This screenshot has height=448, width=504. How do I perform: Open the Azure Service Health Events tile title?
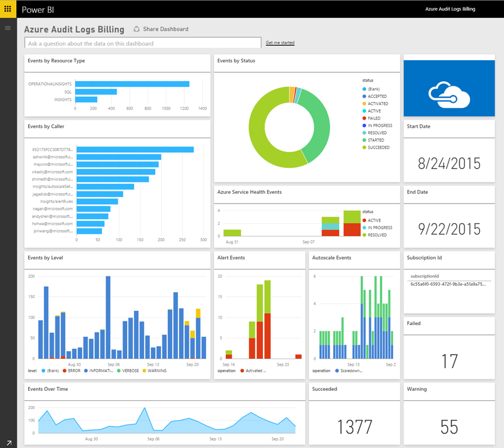pyautogui.click(x=250, y=192)
